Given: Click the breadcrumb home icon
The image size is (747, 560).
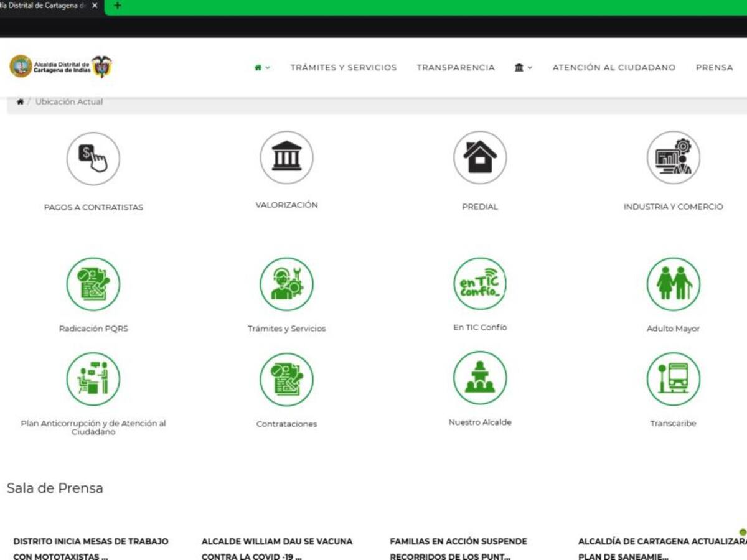Looking at the screenshot, I should [x=19, y=101].
